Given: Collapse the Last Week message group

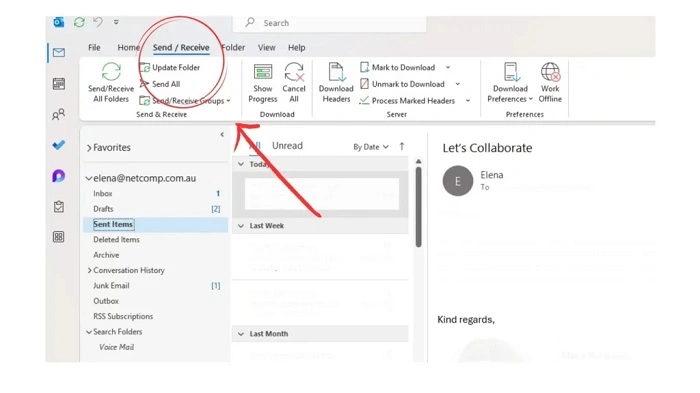Looking at the screenshot, I should click(241, 226).
